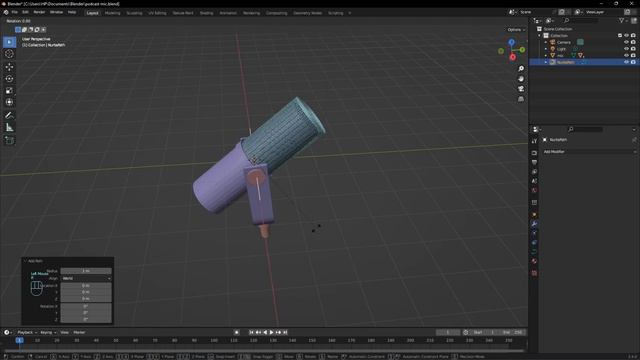Open the viewport Options dropdown
640x360 pixels.
516,30
